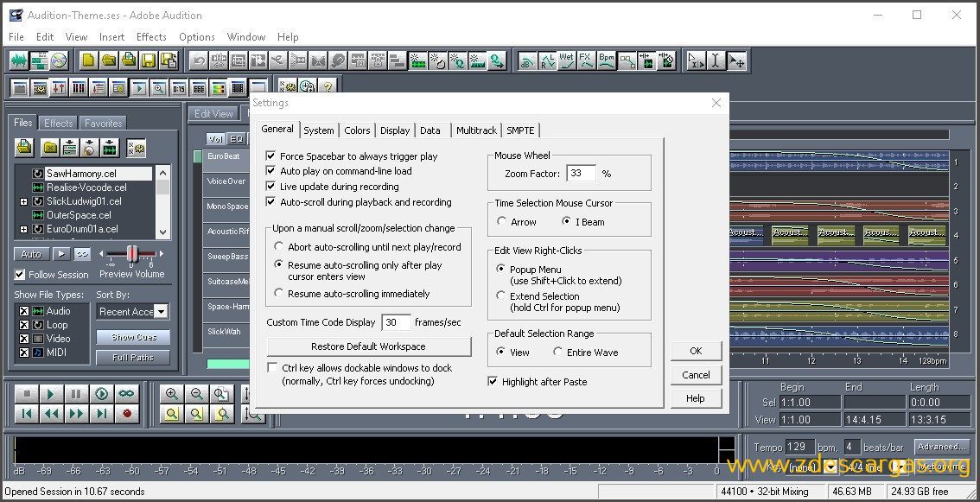Image resolution: width=980 pixels, height=502 pixels.
Task: Start playback with the green Play button
Action: pyautogui.click(x=51, y=394)
